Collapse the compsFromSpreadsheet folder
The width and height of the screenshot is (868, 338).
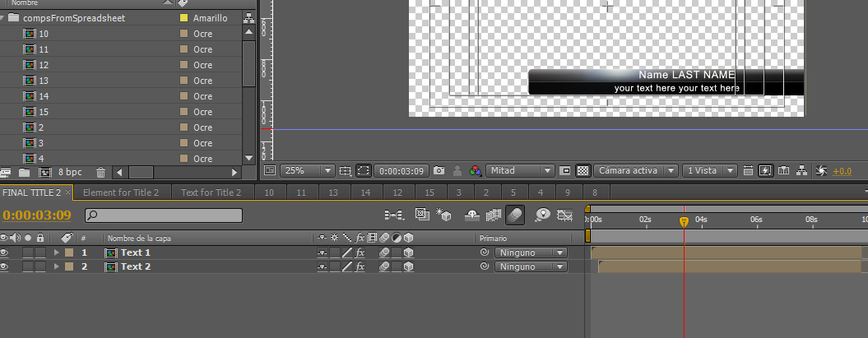(2, 18)
